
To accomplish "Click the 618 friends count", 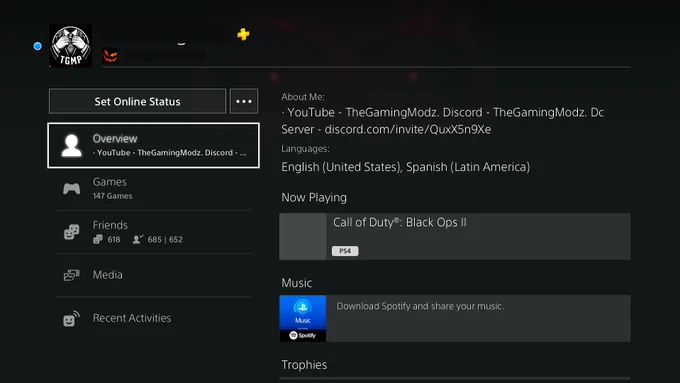I will point(114,239).
